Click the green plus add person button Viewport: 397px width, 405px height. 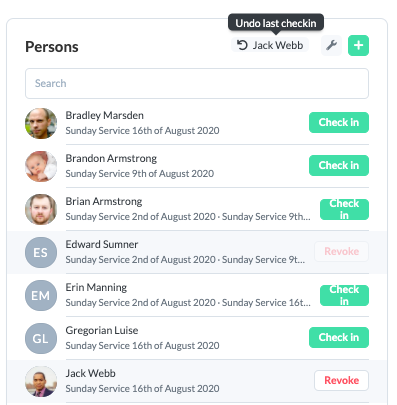coord(358,45)
